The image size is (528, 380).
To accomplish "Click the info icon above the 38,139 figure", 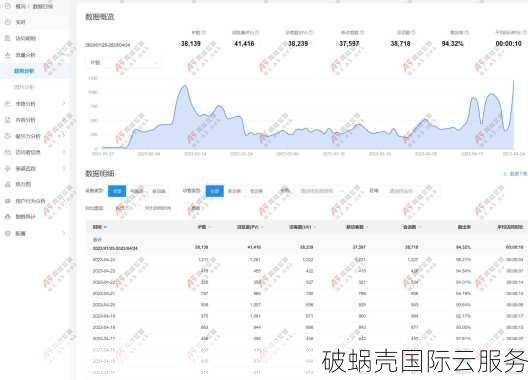I will click(x=204, y=33).
